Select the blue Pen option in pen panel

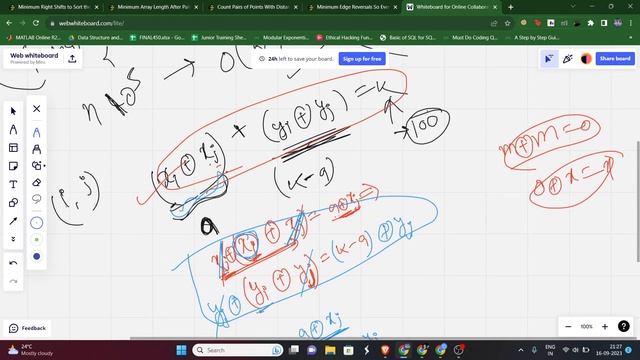point(36,133)
